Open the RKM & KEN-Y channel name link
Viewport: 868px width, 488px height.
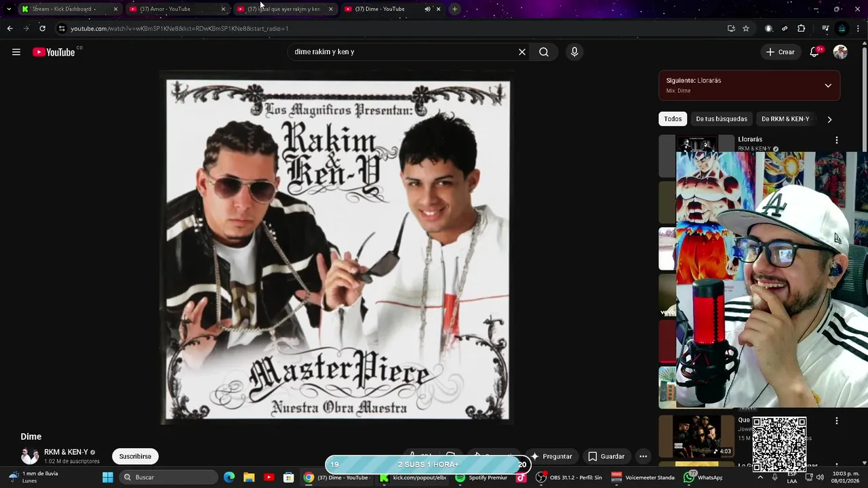66,452
